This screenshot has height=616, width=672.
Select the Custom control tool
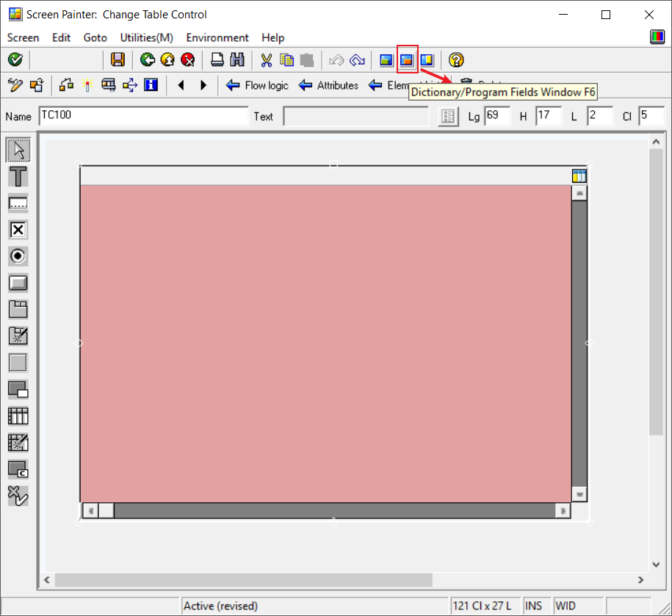coord(18,469)
